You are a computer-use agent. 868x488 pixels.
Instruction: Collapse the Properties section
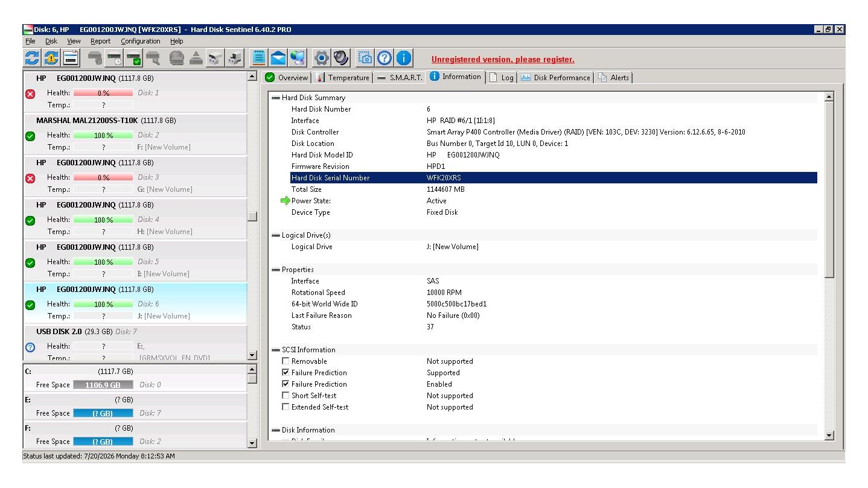click(x=276, y=270)
